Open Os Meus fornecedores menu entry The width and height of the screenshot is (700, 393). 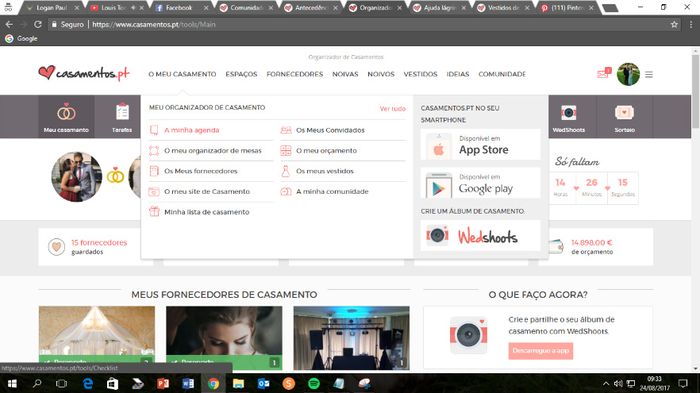[x=200, y=171]
